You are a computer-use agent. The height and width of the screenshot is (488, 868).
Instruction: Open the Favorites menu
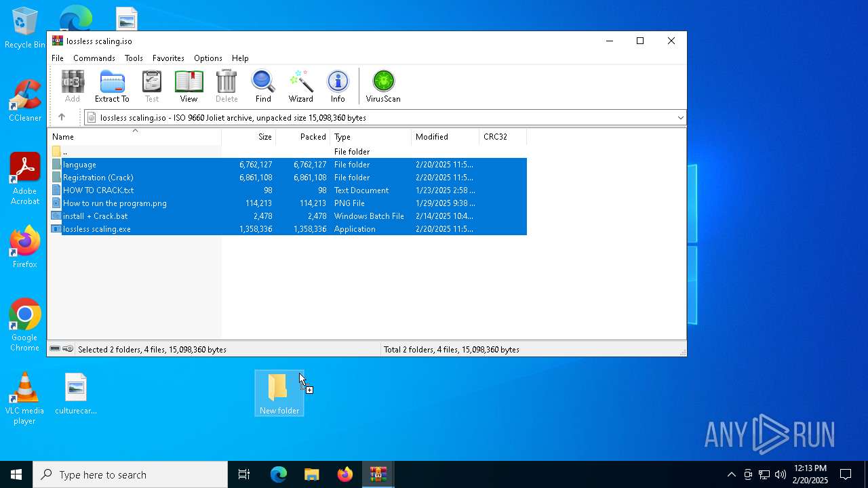point(168,58)
